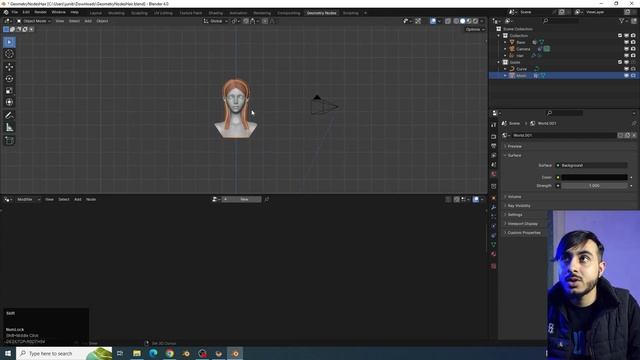640x360 pixels.
Task: Hide the Hair object in viewport
Action: pos(627,56)
